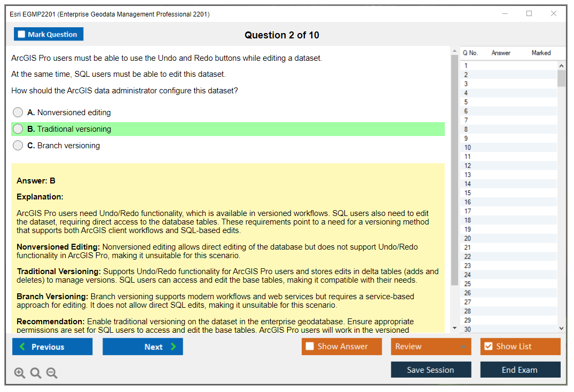Select question 9 in the list
The image size is (574, 392).
coord(509,138)
